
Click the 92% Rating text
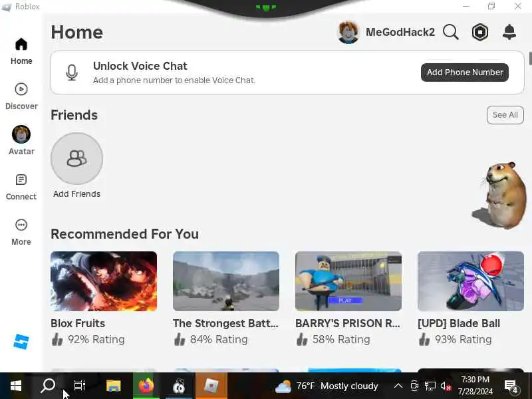coord(96,339)
